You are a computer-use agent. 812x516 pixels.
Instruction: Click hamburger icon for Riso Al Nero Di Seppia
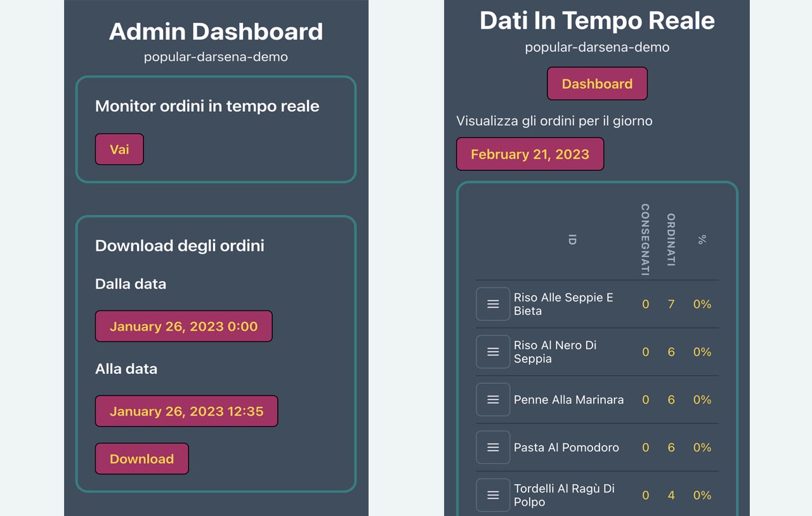493,352
